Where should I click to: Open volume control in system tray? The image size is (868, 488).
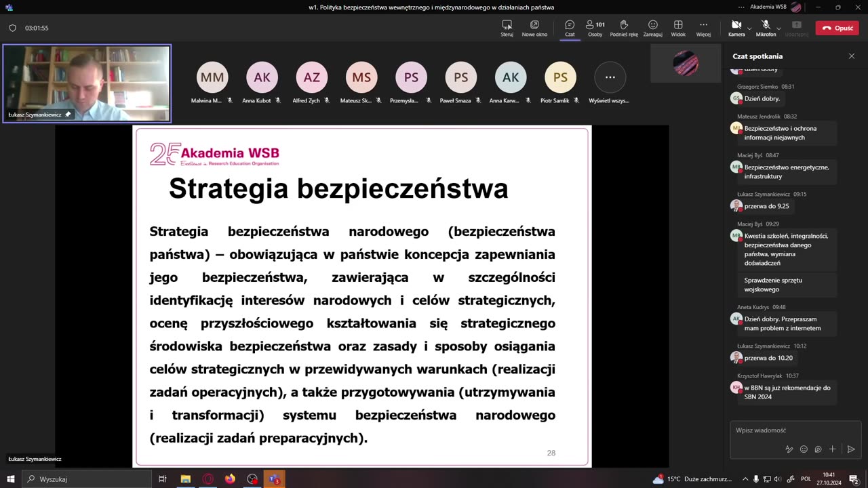tap(777, 479)
